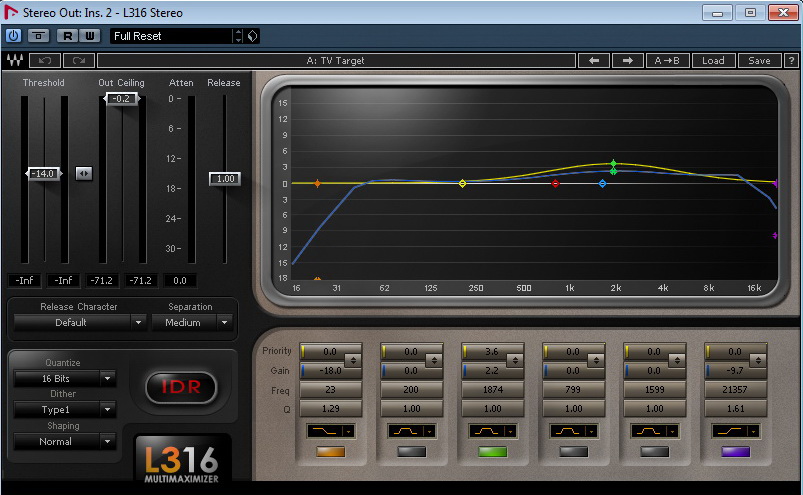Click the Cubase plugin window menu button beside bypass
The height and width of the screenshot is (495, 803).
click(38, 36)
